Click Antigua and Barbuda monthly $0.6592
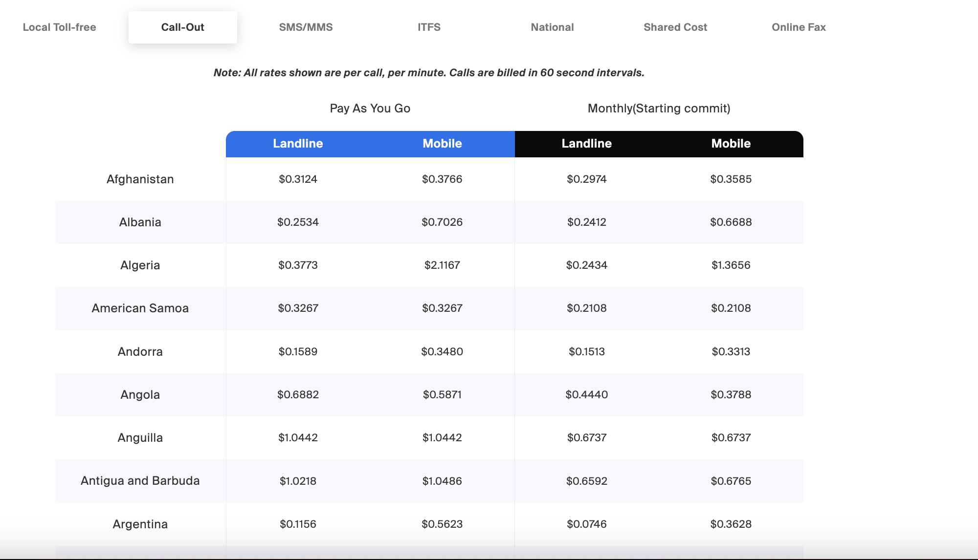Screen dimensions: 978x560 point(587,481)
